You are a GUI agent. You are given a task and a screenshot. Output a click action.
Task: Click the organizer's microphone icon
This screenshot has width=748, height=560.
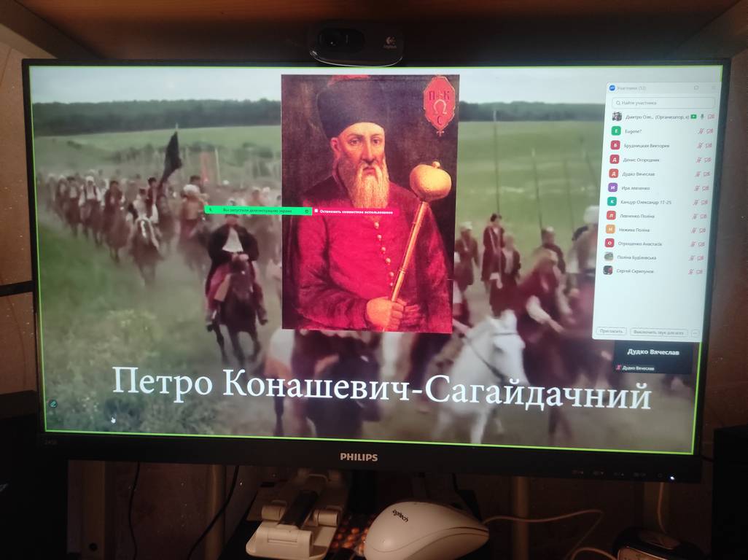click(x=701, y=117)
